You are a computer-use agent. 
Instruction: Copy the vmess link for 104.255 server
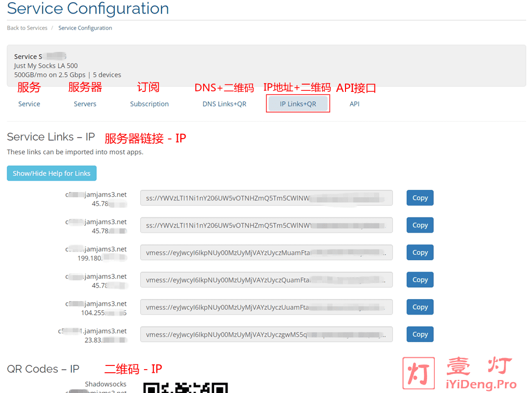(x=420, y=307)
